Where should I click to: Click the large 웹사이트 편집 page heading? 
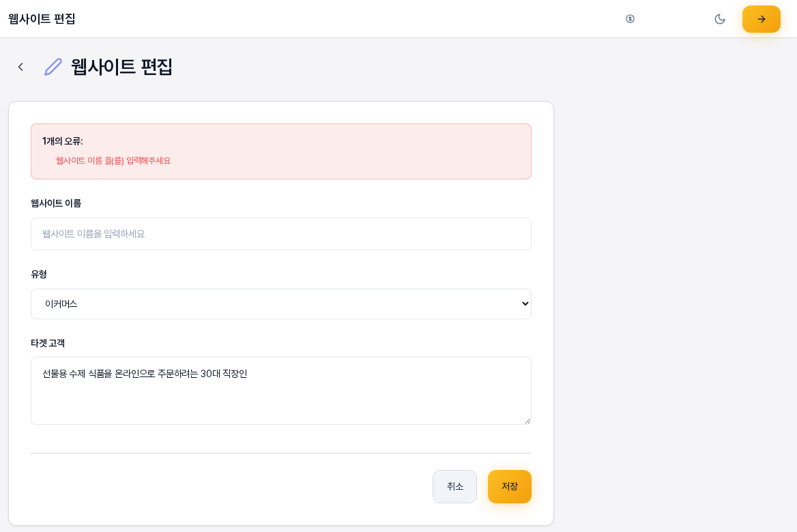(121, 67)
